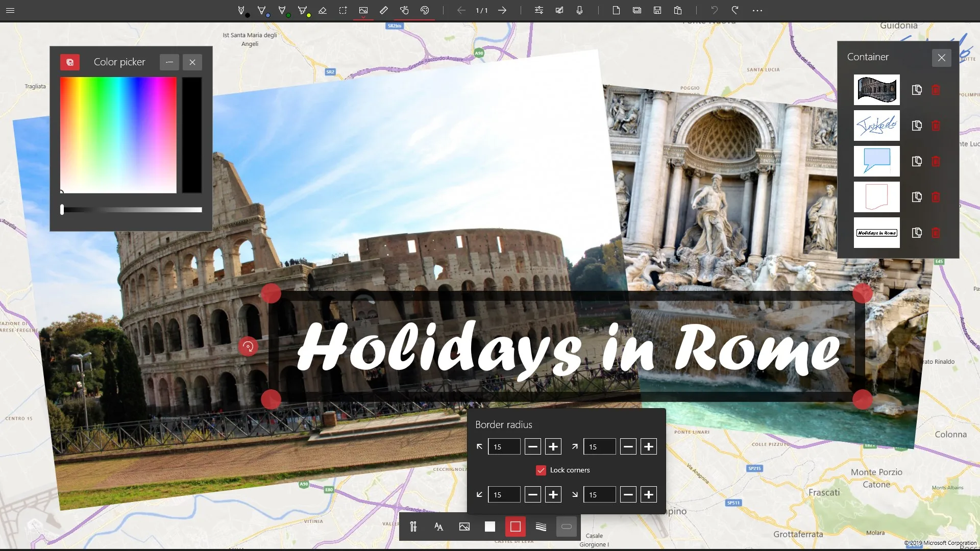This screenshot has height=551, width=980.
Task: Collapse the Color picker panel
Action: coord(169,62)
